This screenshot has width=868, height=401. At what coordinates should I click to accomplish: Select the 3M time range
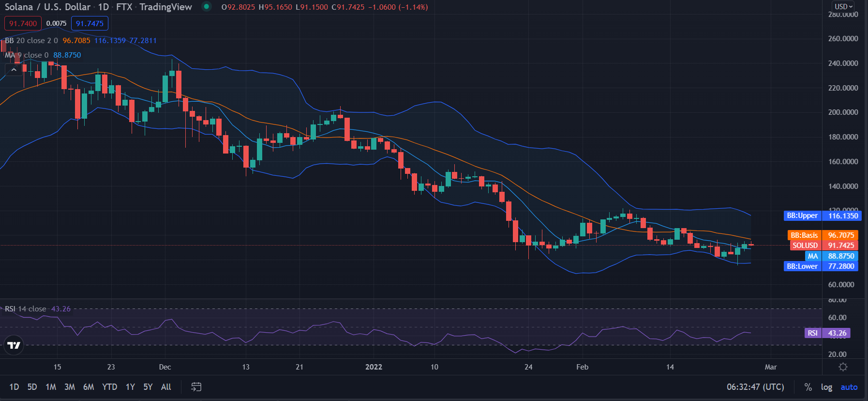pos(70,387)
